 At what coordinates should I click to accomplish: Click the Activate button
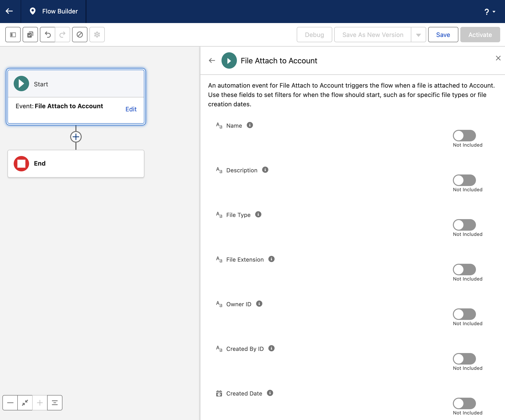(x=480, y=35)
